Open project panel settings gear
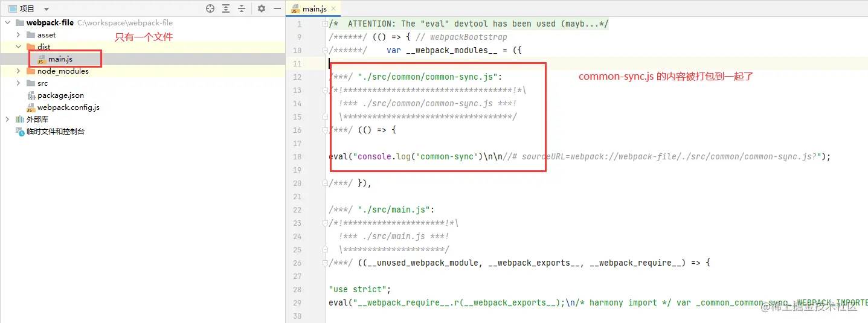 click(261, 8)
